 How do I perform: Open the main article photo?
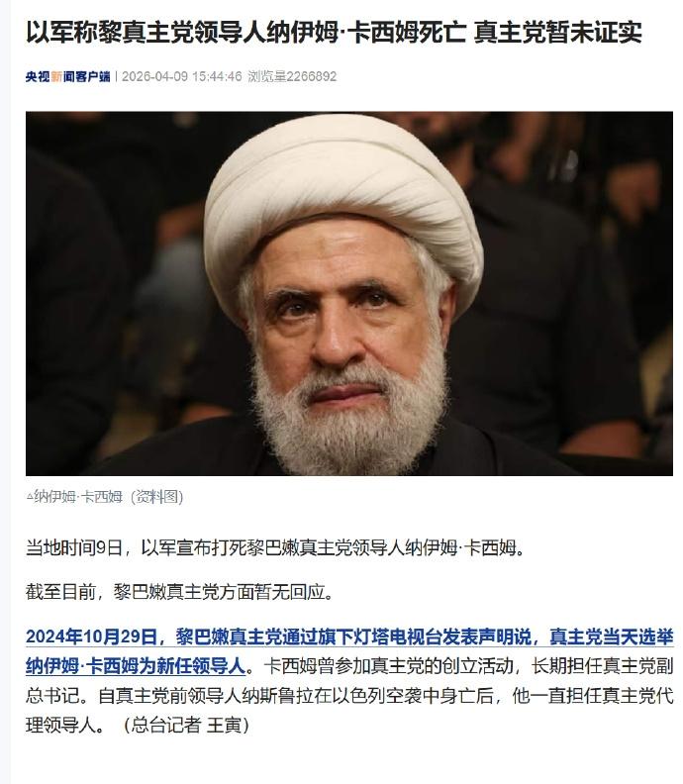point(349,293)
